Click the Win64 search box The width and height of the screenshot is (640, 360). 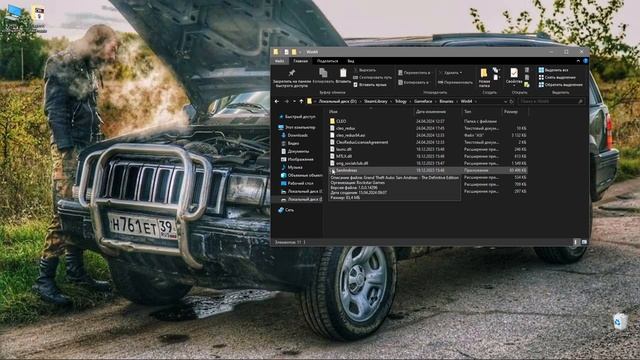point(551,101)
